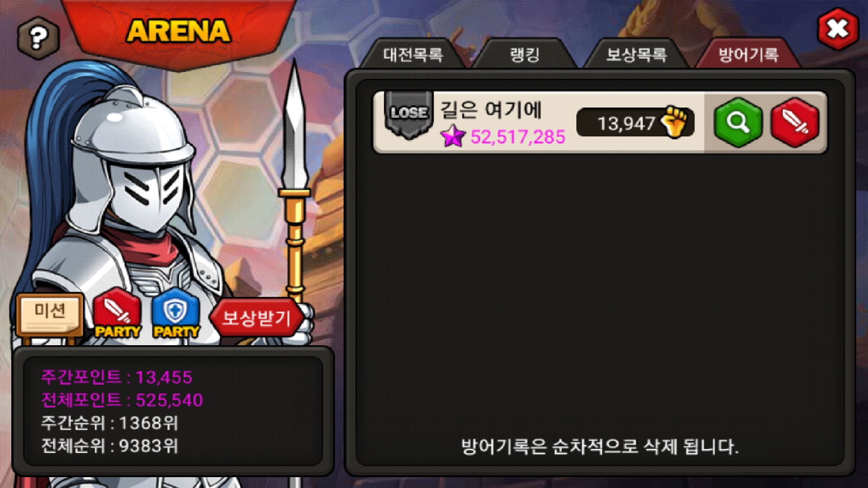868x488 pixels.
Task: Tap the ARENA title banner
Action: coord(179,32)
